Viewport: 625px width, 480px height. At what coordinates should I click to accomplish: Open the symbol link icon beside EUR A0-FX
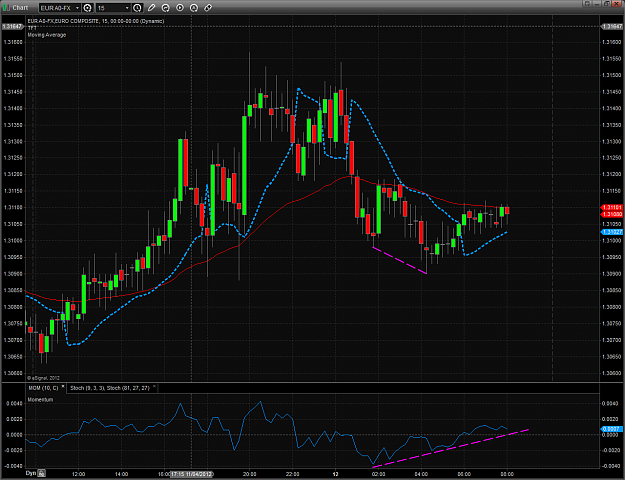tap(88, 8)
